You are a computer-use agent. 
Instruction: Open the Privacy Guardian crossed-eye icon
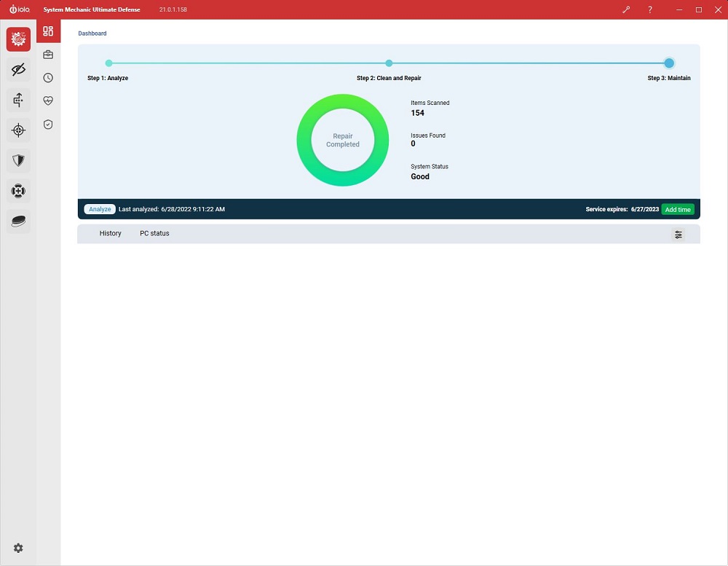click(19, 70)
